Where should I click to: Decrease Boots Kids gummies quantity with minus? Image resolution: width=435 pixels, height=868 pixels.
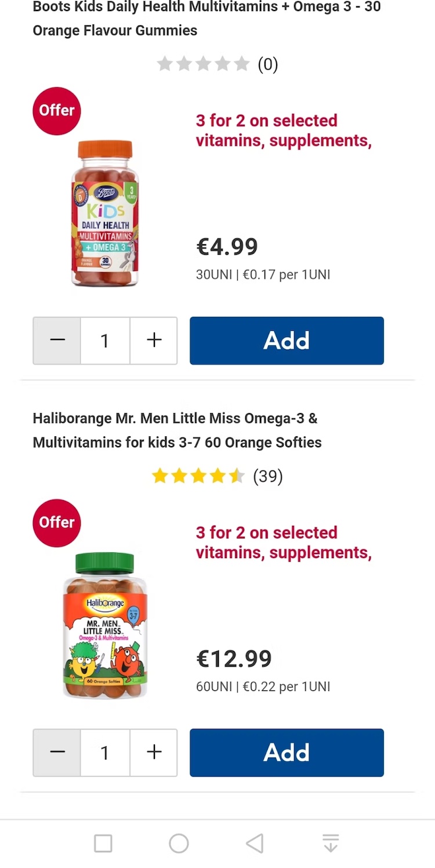[x=57, y=341]
